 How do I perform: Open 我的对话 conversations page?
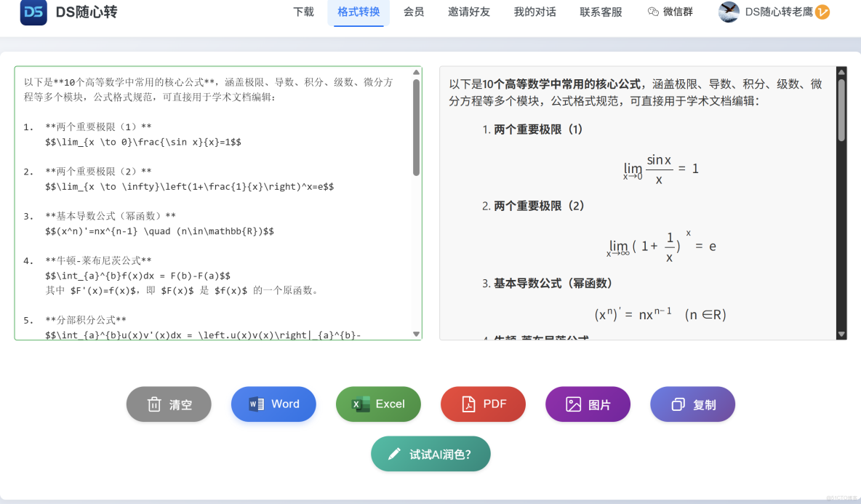(534, 12)
